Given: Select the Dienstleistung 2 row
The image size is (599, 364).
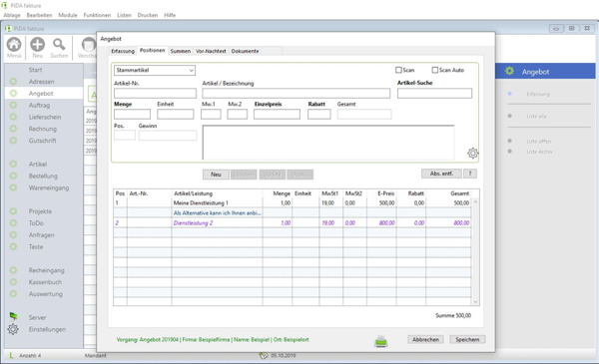Looking at the screenshot, I should point(293,222).
